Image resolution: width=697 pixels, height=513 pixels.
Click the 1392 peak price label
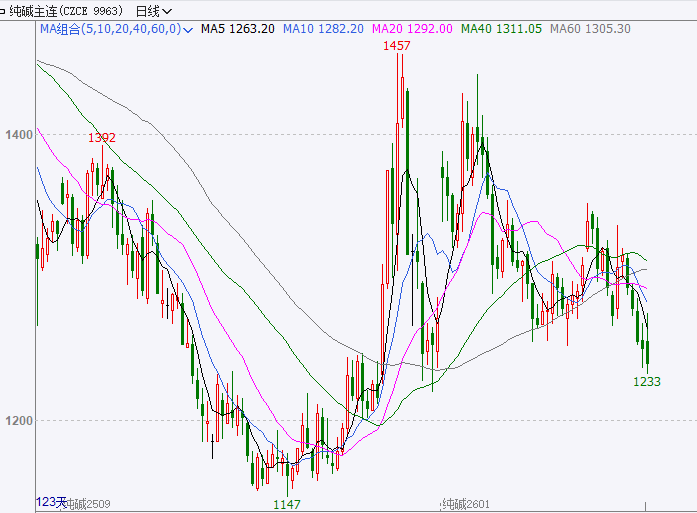click(102, 137)
